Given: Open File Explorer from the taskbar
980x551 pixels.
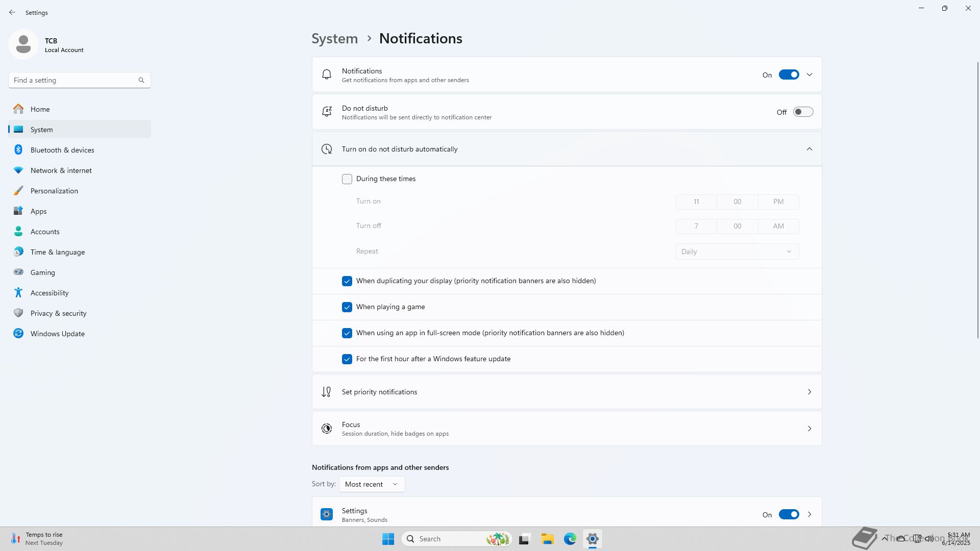Looking at the screenshot, I should 547,539.
